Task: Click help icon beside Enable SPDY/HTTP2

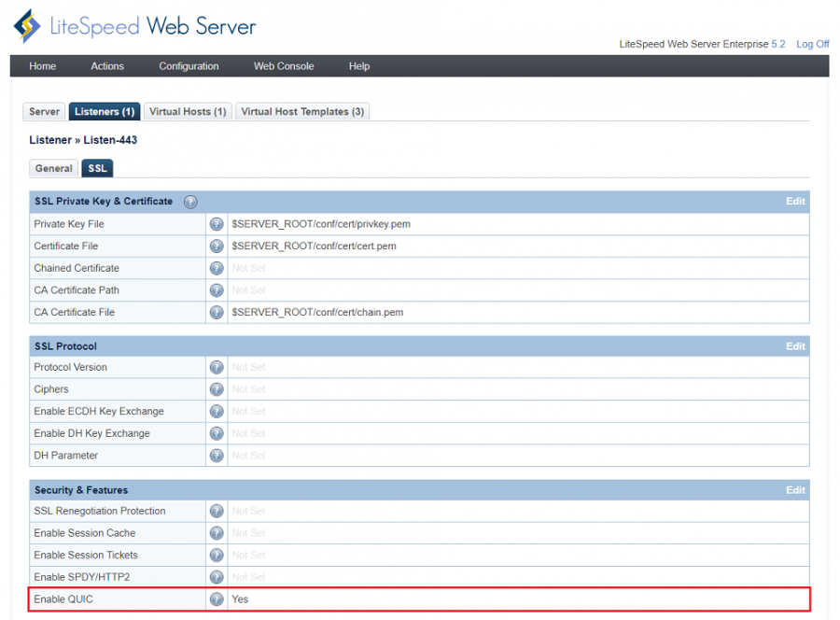Action: (x=217, y=577)
